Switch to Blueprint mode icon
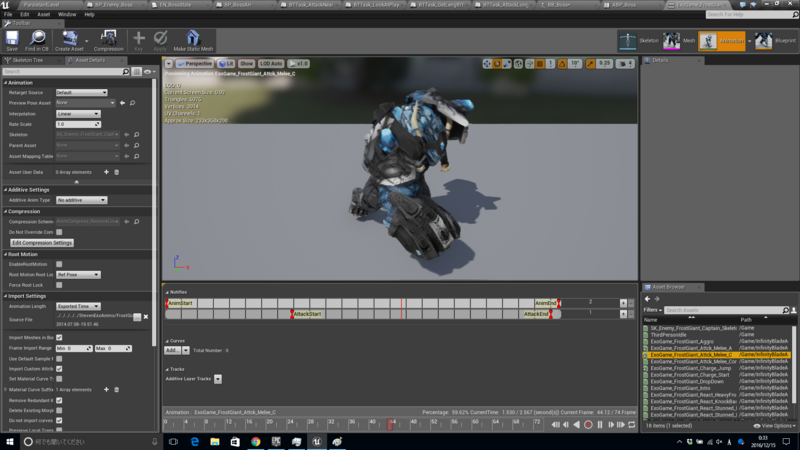Image resolution: width=800 pixels, height=450 pixels. 763,41
